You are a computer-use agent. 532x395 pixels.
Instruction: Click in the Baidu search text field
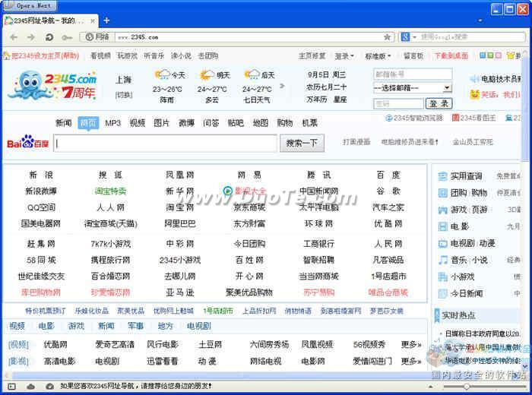[x=165, y=143]
